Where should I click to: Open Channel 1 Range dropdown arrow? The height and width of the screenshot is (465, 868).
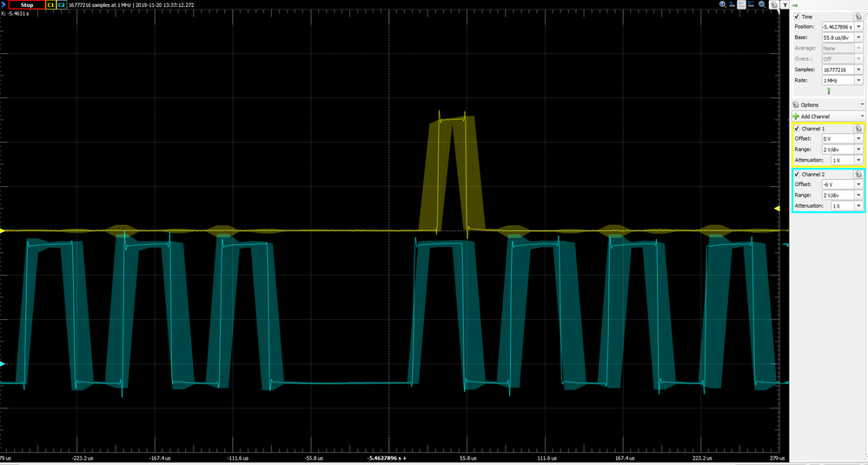pyautogui.click(x=858, y=149)
